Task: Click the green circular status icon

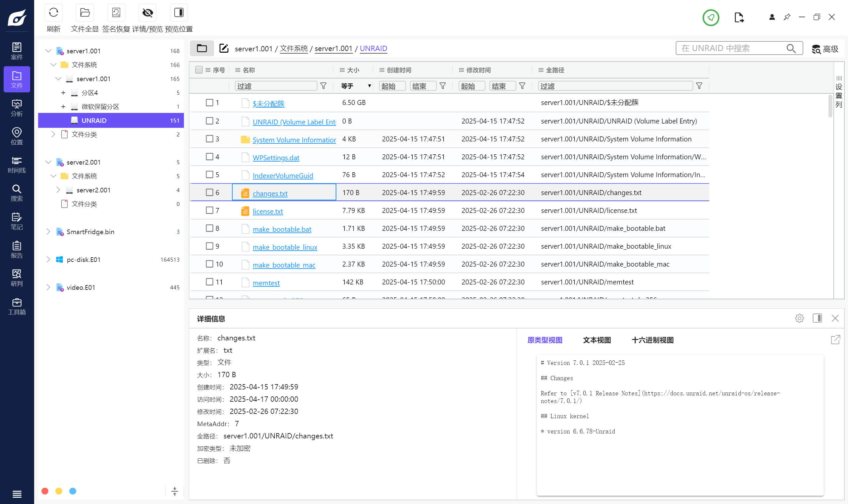Action: pos(711,17)
